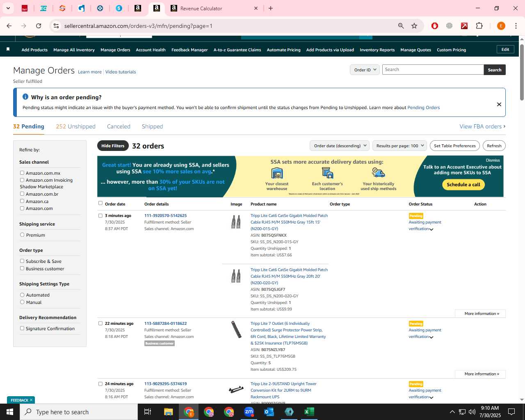Expand More information for order 111-3920570-5142625
The width and height of the screenshot is (525, 420).
(x=480, y=313)
